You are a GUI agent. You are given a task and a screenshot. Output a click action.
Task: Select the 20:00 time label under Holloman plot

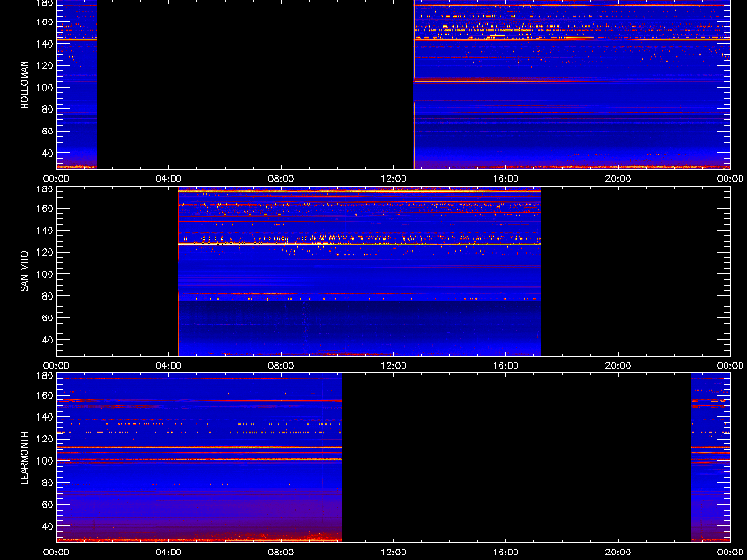[x=618, y=179]
